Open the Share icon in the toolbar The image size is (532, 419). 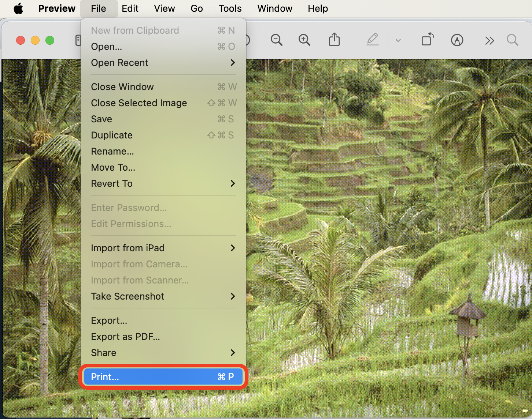(x=334, y=40)
